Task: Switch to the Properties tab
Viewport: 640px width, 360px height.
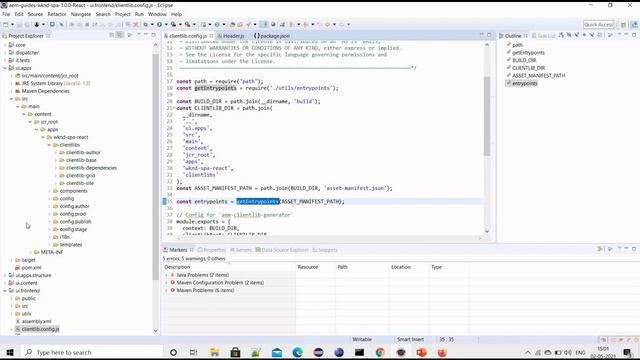Action: (212, 250)
